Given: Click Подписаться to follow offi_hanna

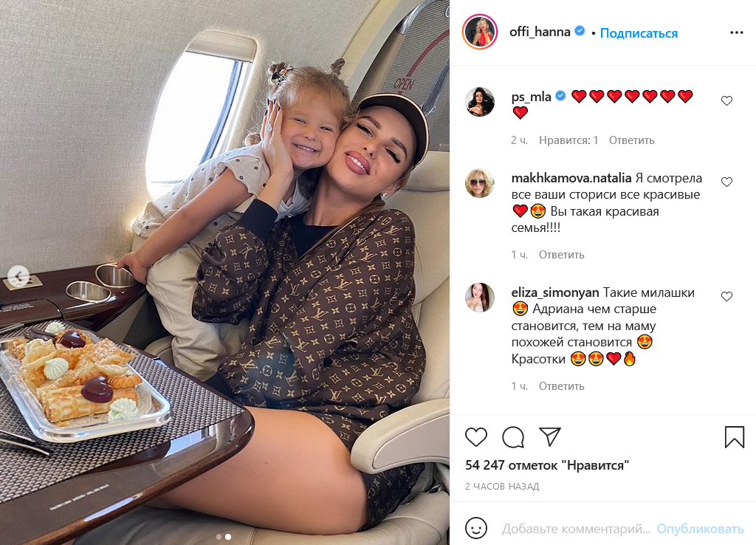Looking at the screenshot, I should tap(639, 32).
